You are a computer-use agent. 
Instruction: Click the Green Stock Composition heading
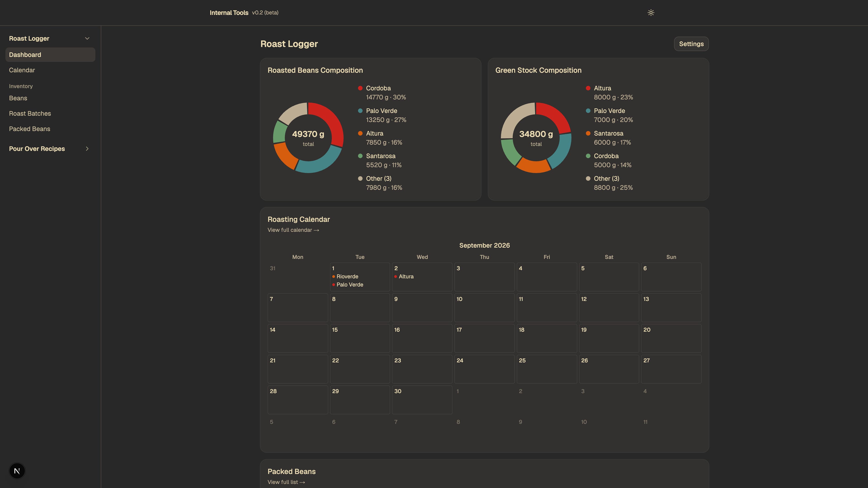click(538, 70)
